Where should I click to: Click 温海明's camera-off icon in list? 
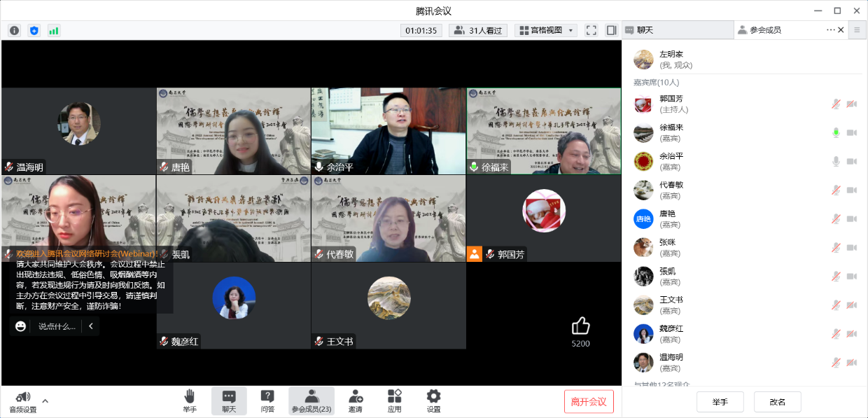[852, 363]
